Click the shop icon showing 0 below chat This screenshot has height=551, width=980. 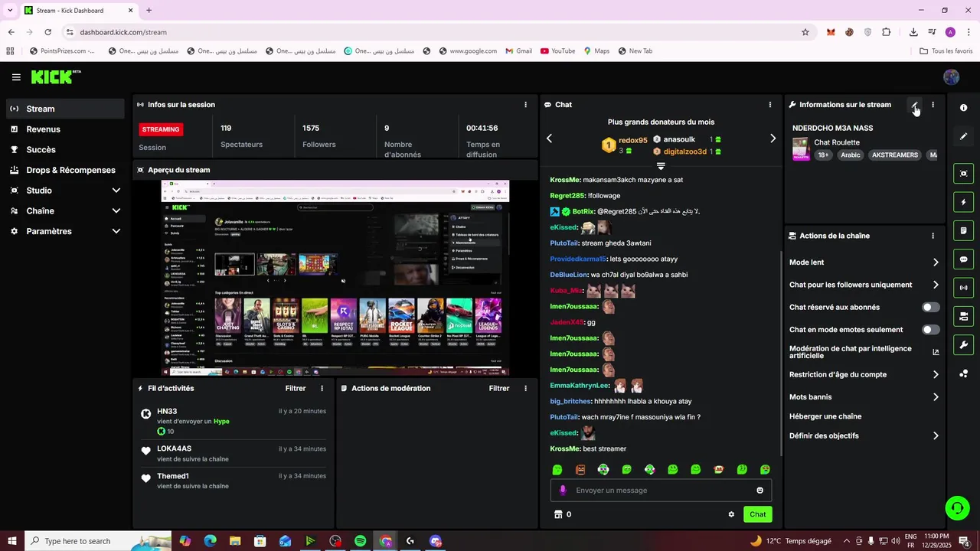[x=558, y=514]
